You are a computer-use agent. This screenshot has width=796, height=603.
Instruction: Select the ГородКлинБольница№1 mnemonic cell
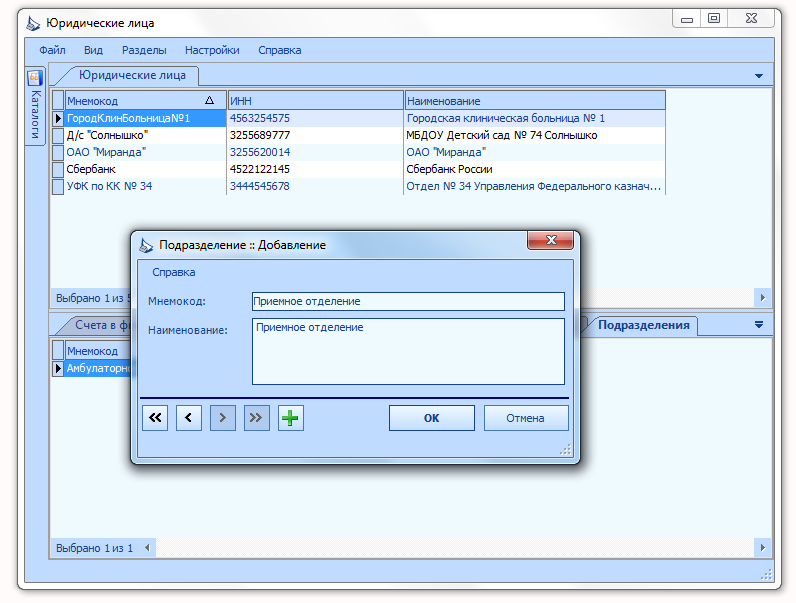tap(145, 118)
